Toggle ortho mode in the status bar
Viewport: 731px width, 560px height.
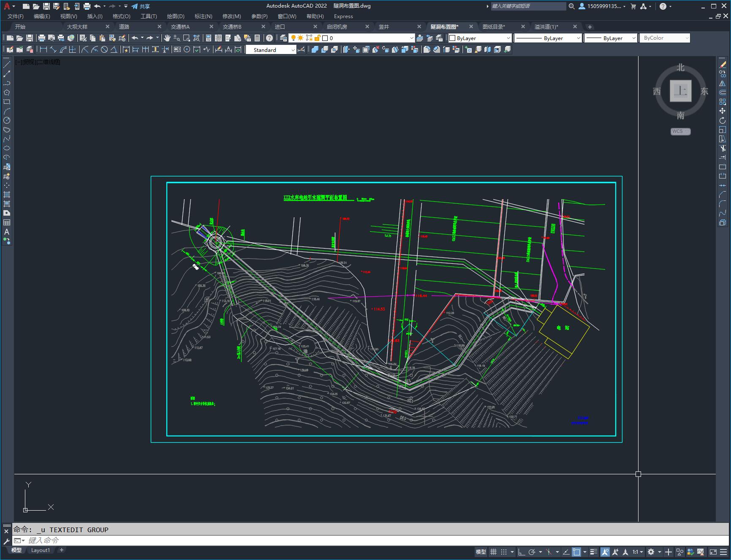point(522,552)
